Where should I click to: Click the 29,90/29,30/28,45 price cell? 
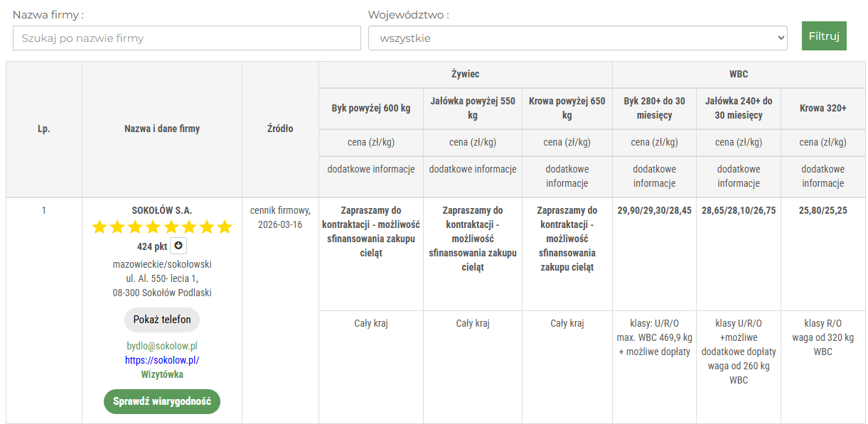654,210
